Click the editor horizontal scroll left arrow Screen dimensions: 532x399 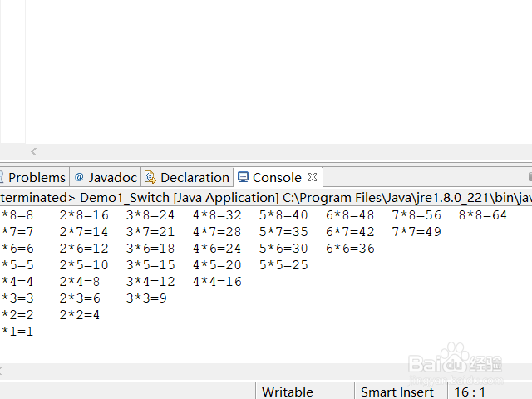click(33, 151)
